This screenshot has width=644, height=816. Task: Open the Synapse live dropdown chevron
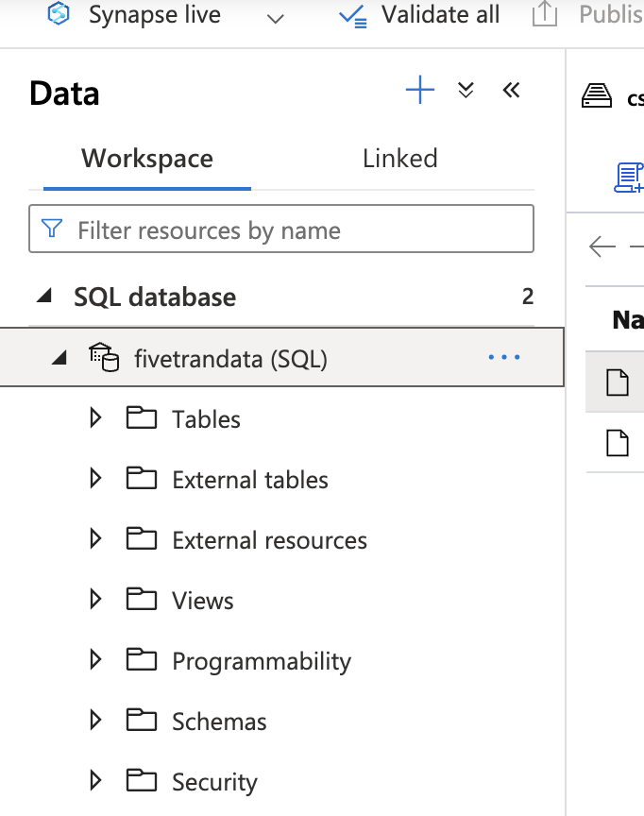tap(275, 19)
